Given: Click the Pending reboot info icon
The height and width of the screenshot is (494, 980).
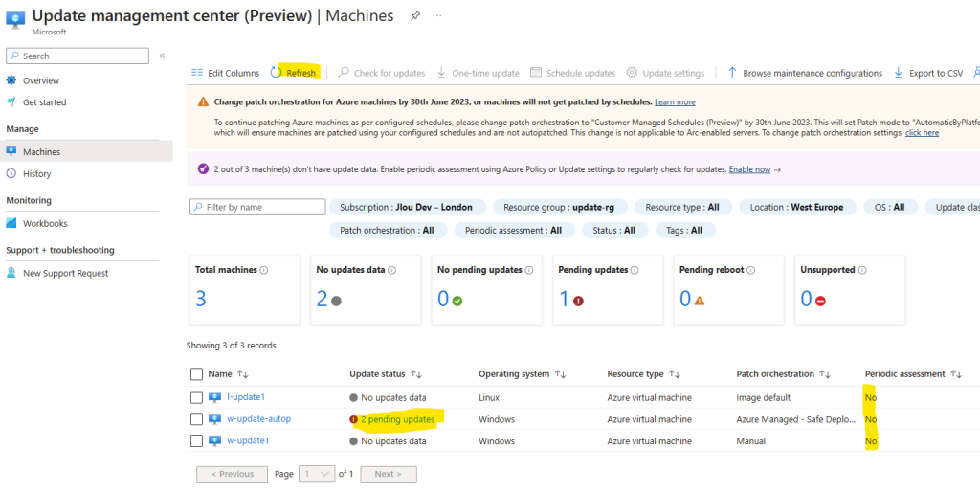Looking at the screenshot, I should coord(750,270).
